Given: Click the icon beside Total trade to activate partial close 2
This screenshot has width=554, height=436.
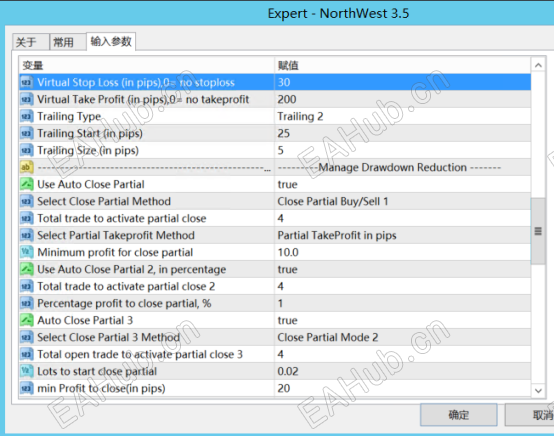Looking at the screenshot, I should click(x=26, y=286).
